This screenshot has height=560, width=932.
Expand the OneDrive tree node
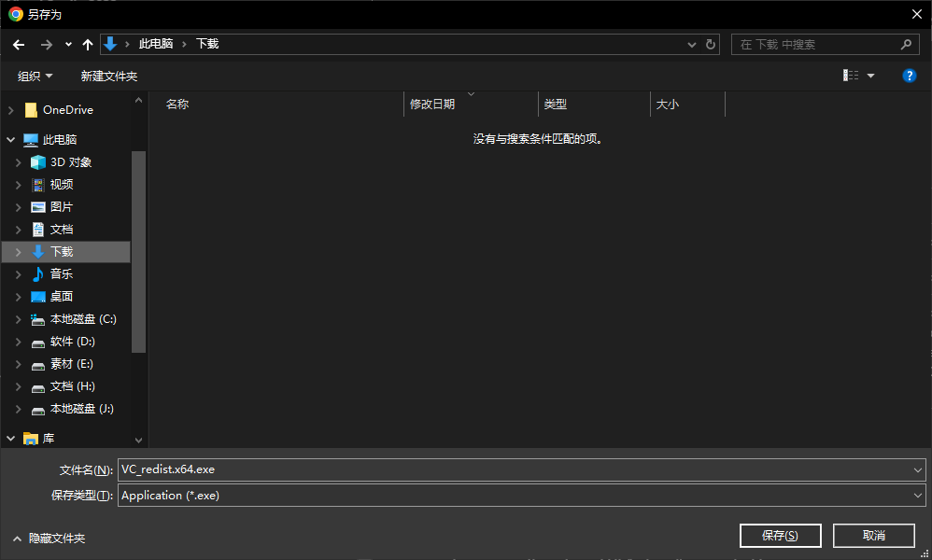10,110
